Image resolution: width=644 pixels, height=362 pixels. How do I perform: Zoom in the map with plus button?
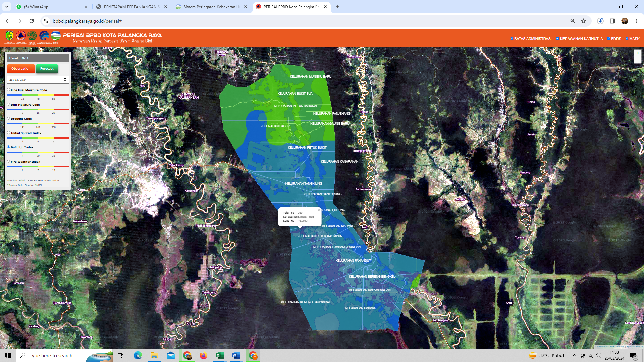[x=638, y=53]
